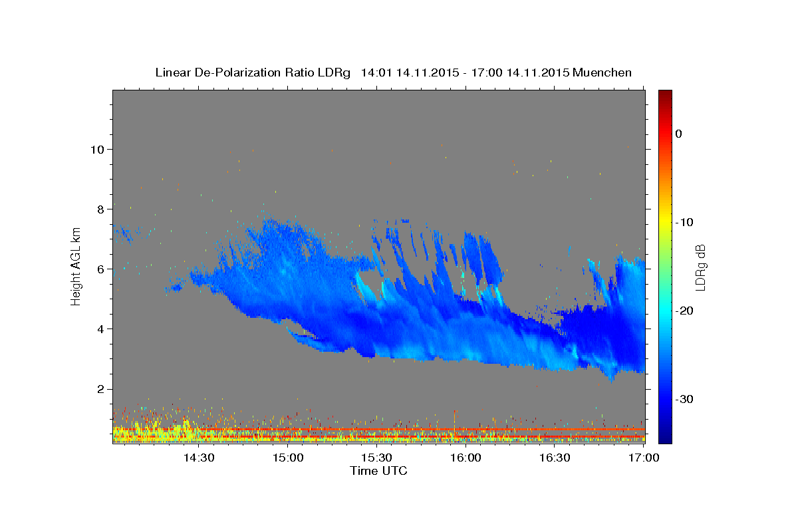Click the height axis label 8
Image resolution: width=798 pixels, height=532 pixels.
pos(101,209)
